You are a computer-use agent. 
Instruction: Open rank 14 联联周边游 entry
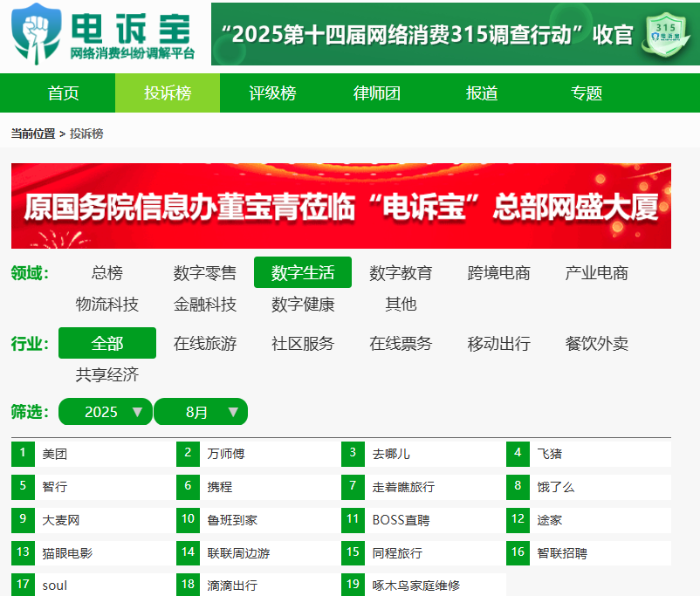tap(258, 553)
